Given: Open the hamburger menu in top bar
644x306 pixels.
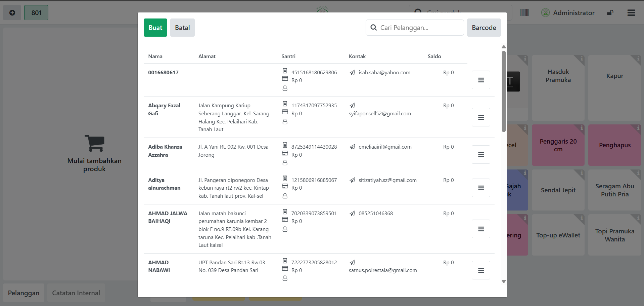Looking at the screenshot, I should tap(631, 13).
